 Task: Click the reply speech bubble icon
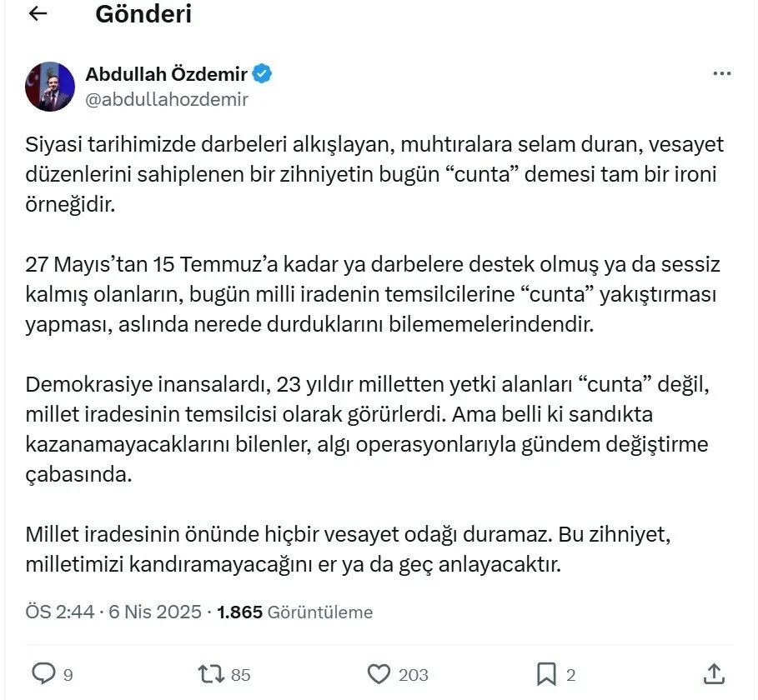tap(43, 673)
